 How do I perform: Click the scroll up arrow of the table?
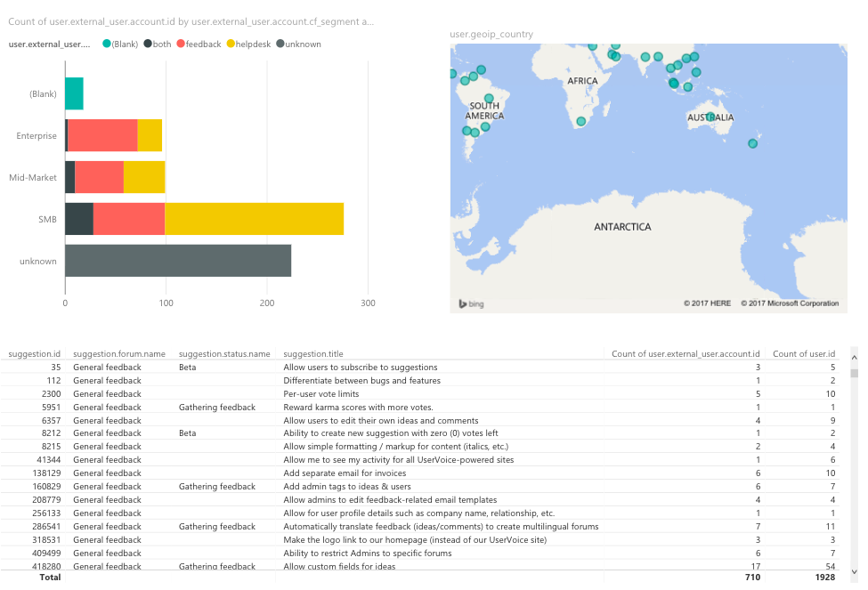click(855, 353)
